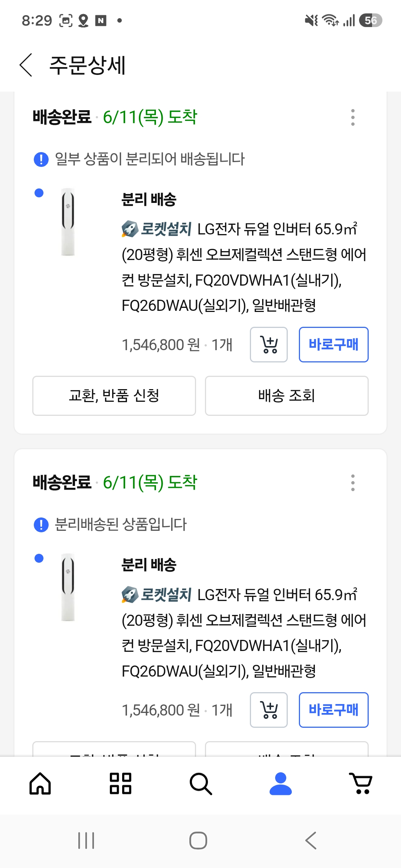The width and height of the screenshot is (401, 868).
Task: Go to Home tab in bottom bar
Action: click(x=40, y=783)
